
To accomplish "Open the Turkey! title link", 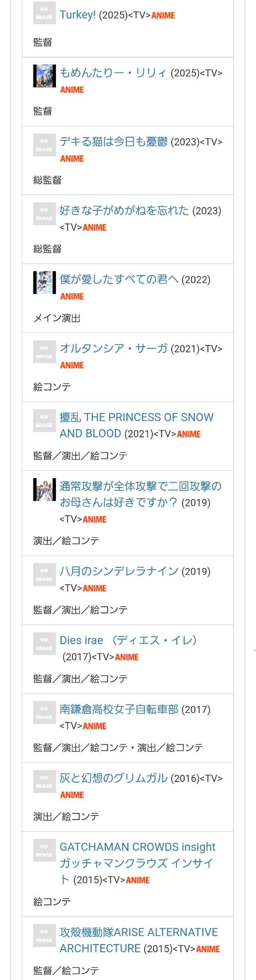I will (78, 15).
